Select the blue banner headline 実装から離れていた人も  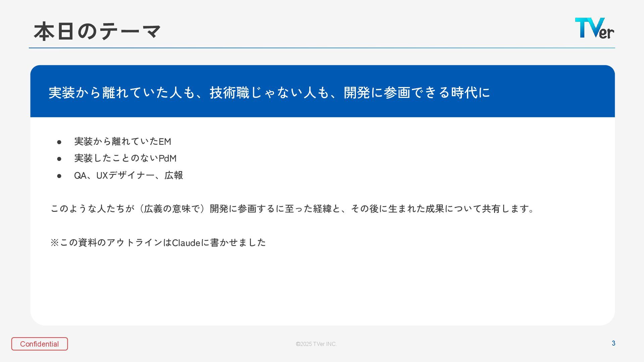tap(269, 93)
